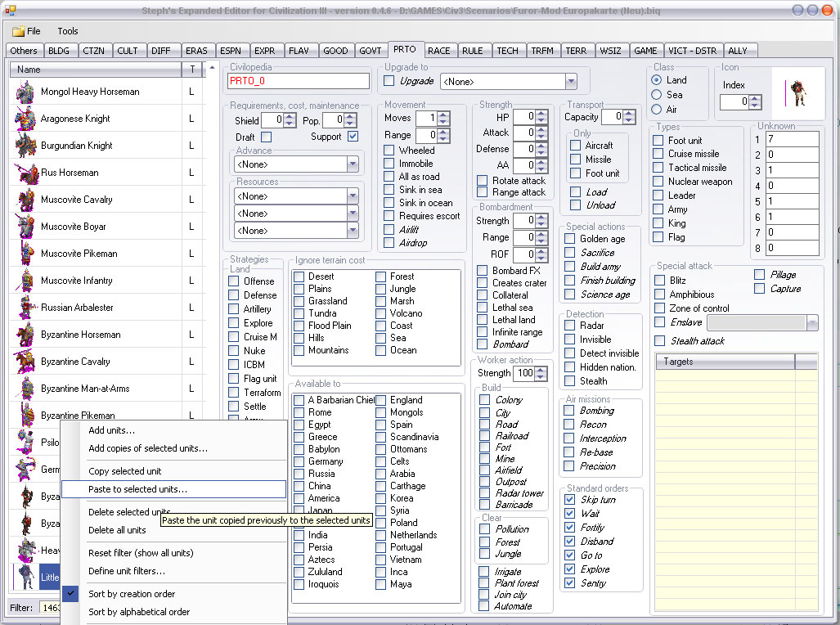
Task: Choose Delete all units menu entry
Action: tap(173, 530)
